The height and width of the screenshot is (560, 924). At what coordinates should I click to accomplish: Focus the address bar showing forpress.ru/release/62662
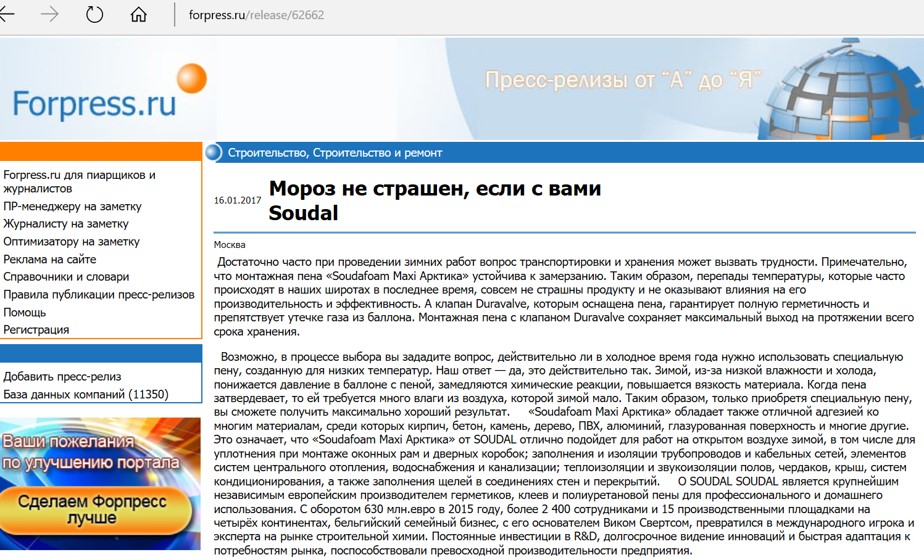256,15
